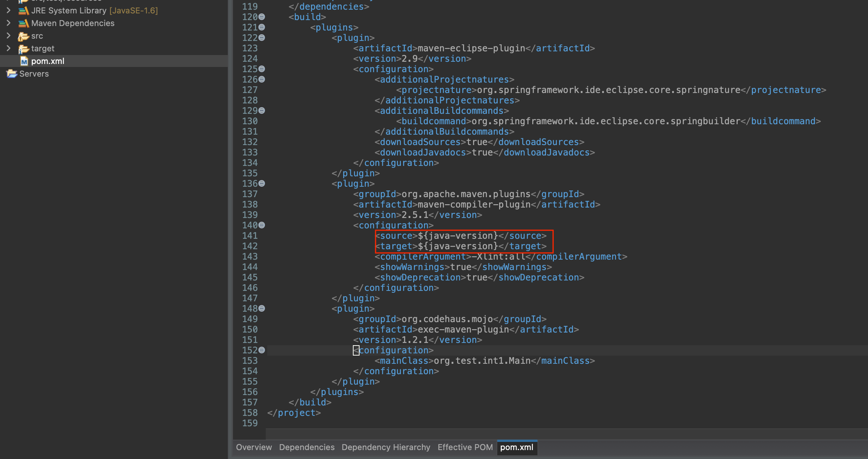Fold the additionalBuildcommands block at line 129
The image size is (868, 459).
click(262, 110)
